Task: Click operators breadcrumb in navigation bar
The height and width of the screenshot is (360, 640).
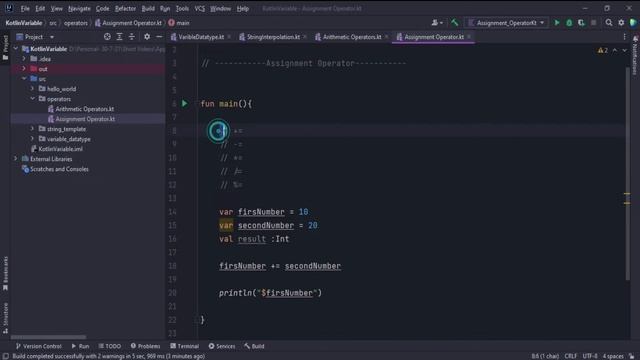Action: coord(76,23)
